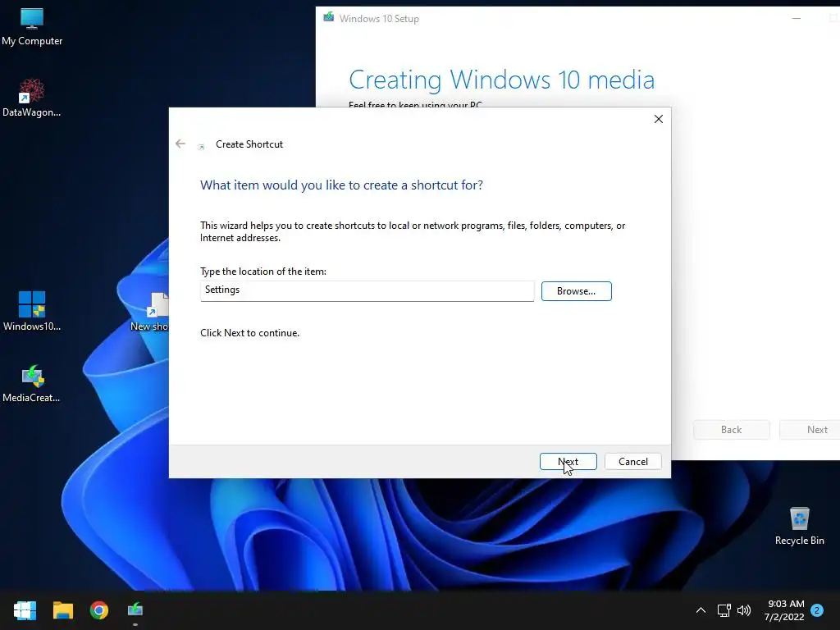Open File Explorer from the taskbar
The image size is (840, 630).
click(62, 610)
